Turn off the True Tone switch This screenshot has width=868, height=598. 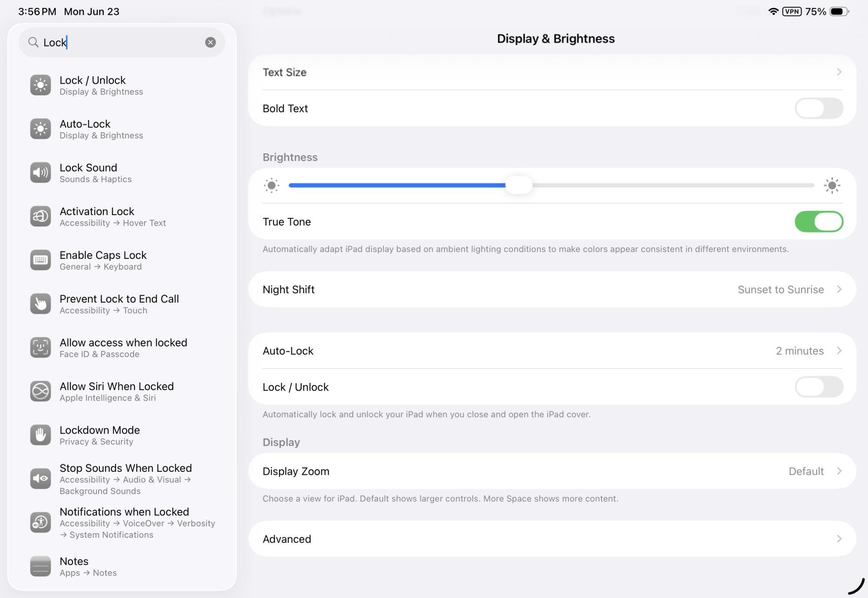click(x=819, y=222)
